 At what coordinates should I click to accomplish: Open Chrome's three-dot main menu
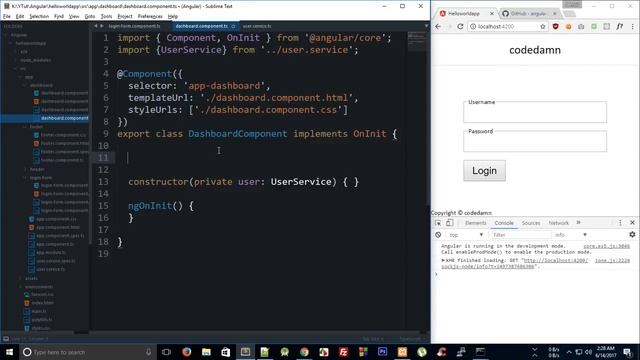click(x=632, y=27)
